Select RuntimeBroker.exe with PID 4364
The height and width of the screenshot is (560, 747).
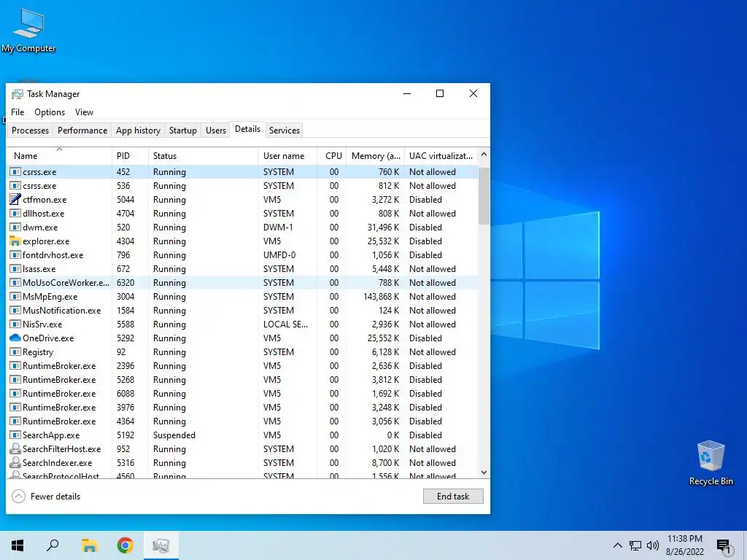pos(242,421)
